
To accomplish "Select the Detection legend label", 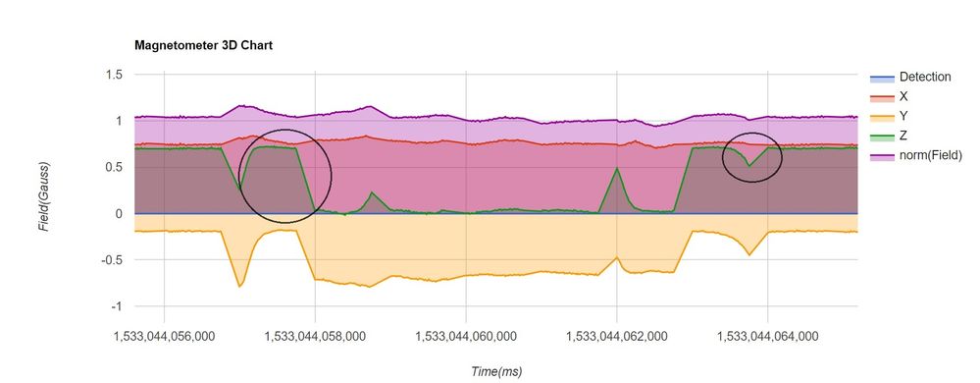I will (x=925, y=77).
